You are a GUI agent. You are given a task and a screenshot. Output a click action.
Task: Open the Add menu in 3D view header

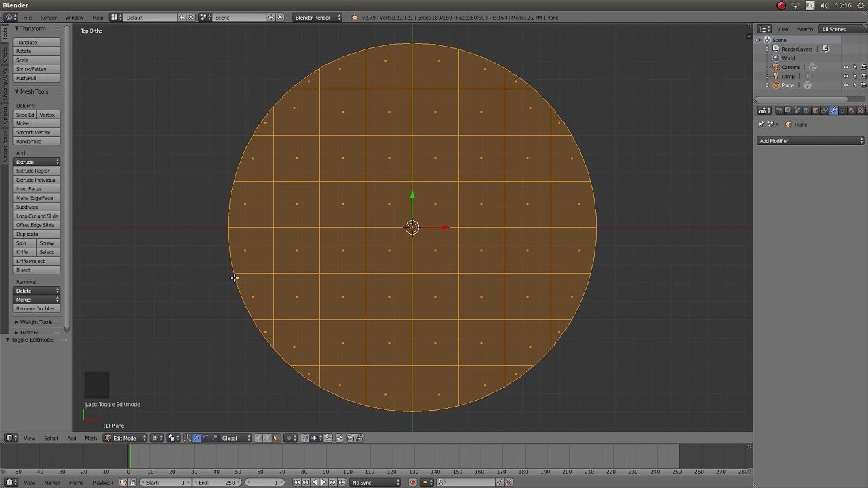click(71, 438)
